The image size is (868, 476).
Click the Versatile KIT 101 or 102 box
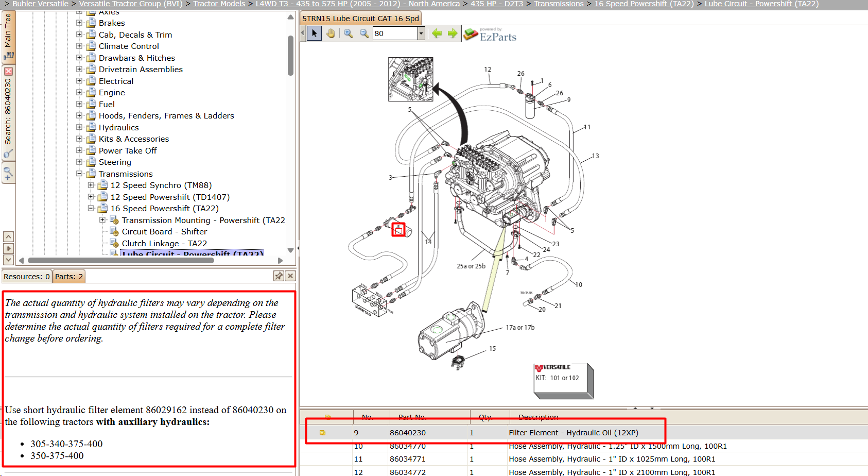pos(563,381)
